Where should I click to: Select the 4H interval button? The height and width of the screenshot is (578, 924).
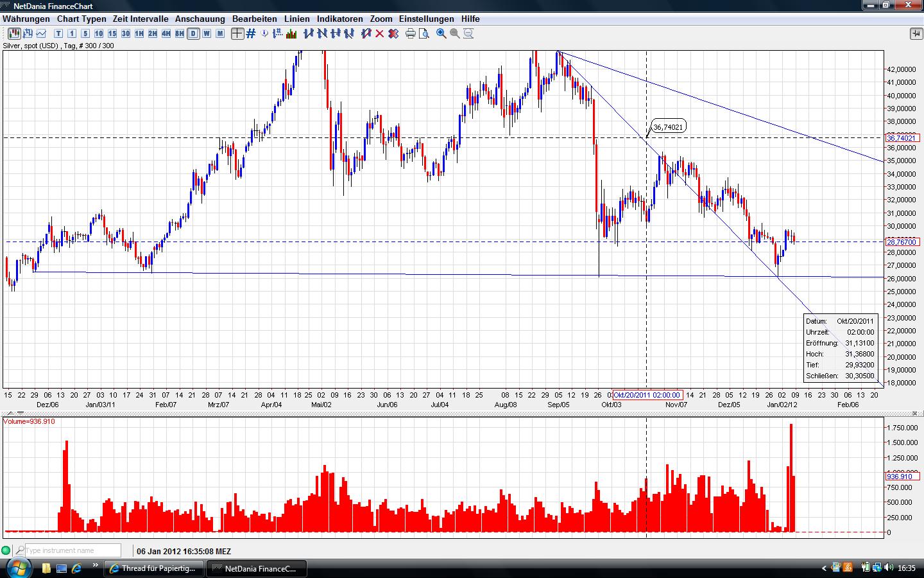[x=166, y=33]
